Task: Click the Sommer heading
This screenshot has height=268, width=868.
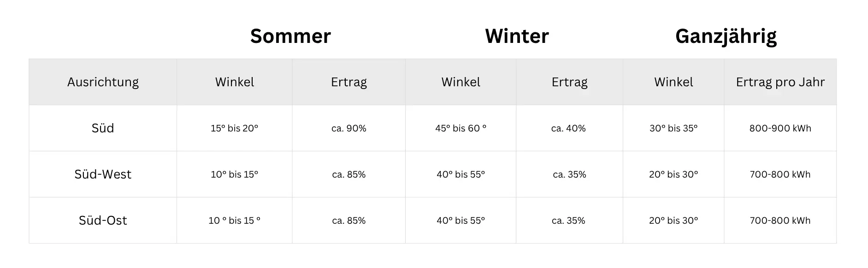Action: [290, 36]
